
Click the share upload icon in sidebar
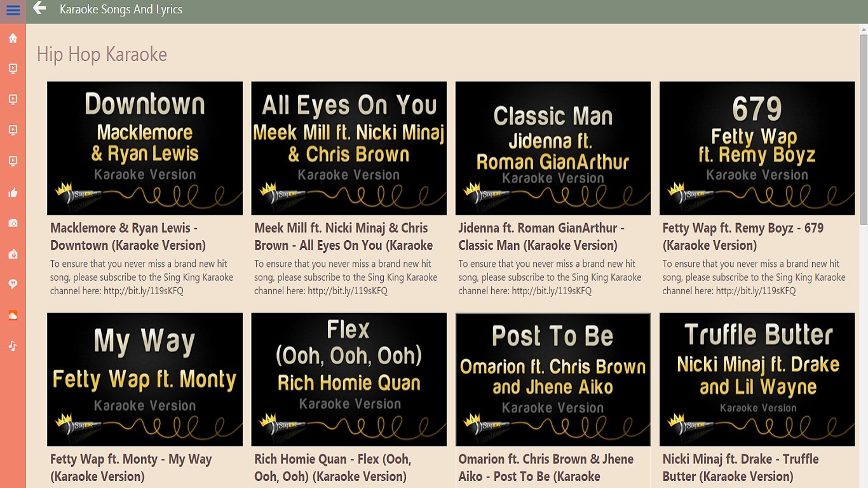click(x=13, y=254)
